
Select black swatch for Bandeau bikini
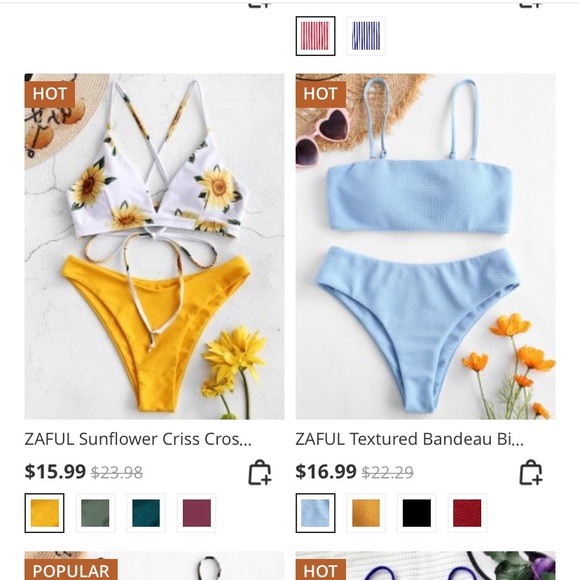point(417,513)
